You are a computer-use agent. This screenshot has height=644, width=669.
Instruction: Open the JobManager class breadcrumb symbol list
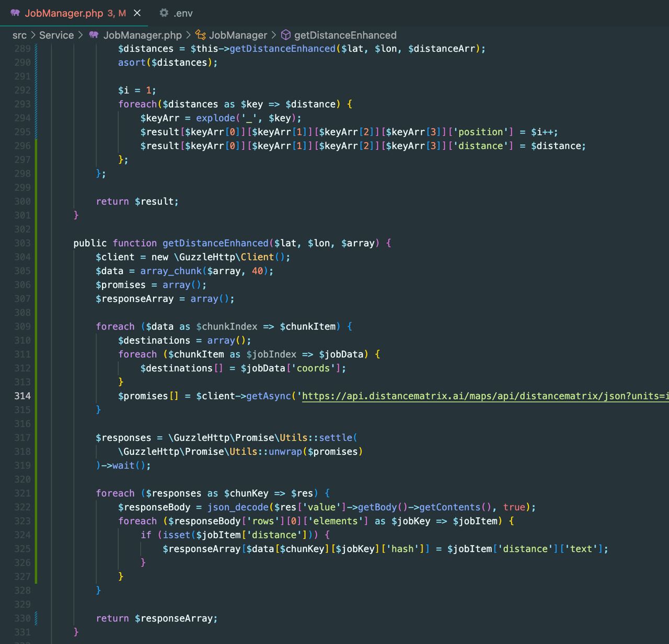click(238, 35)
